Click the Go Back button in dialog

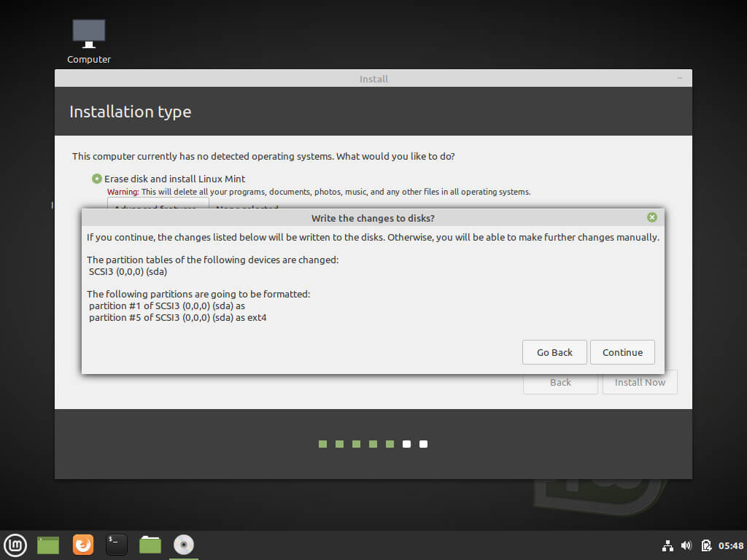pos(554,352)
